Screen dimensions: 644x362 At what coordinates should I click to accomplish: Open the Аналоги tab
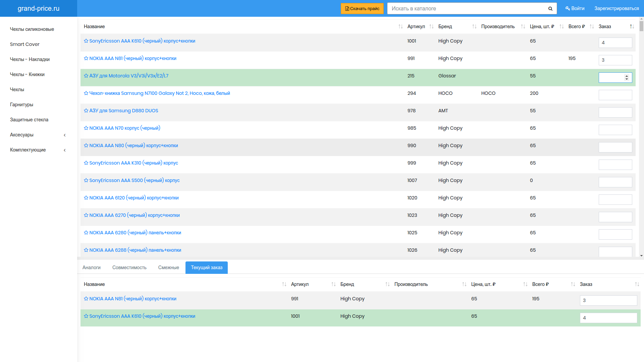point(92,267)
